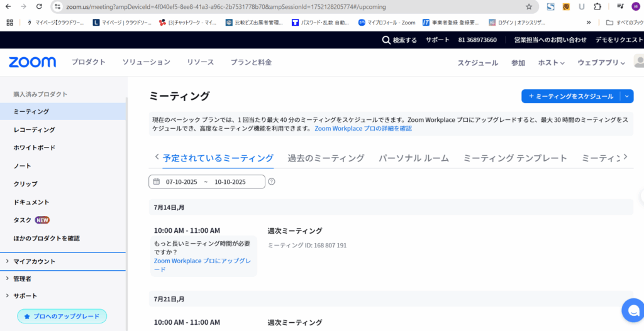This screenshot has width=644, height=331.
Task: Click the blue S extension icon
Action: tap(551, 6)
